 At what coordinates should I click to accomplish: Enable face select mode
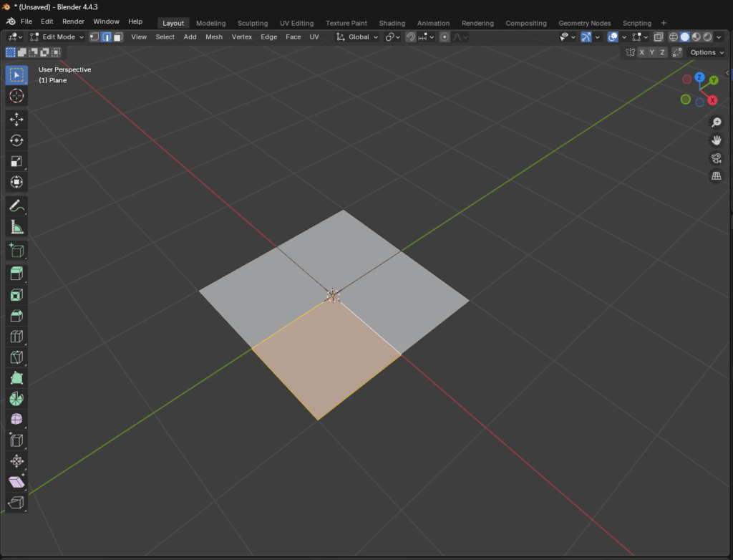pos(118,37)
